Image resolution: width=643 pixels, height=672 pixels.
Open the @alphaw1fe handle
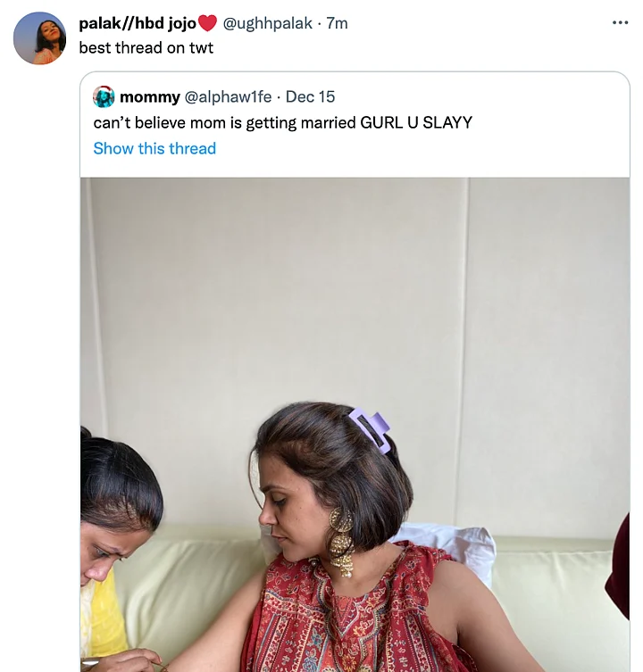coord(228,96)
